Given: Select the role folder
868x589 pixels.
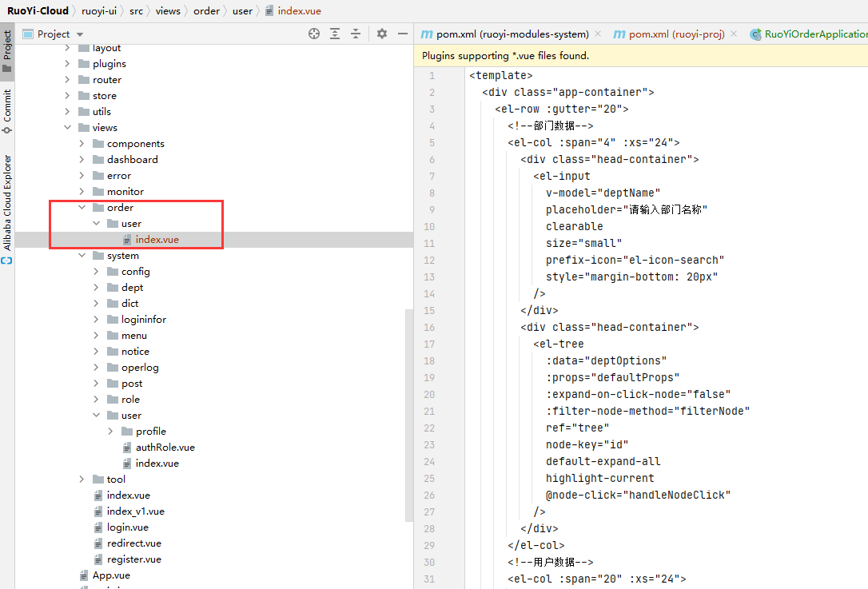Looking at the screenshot, I should tap(130, 399).
